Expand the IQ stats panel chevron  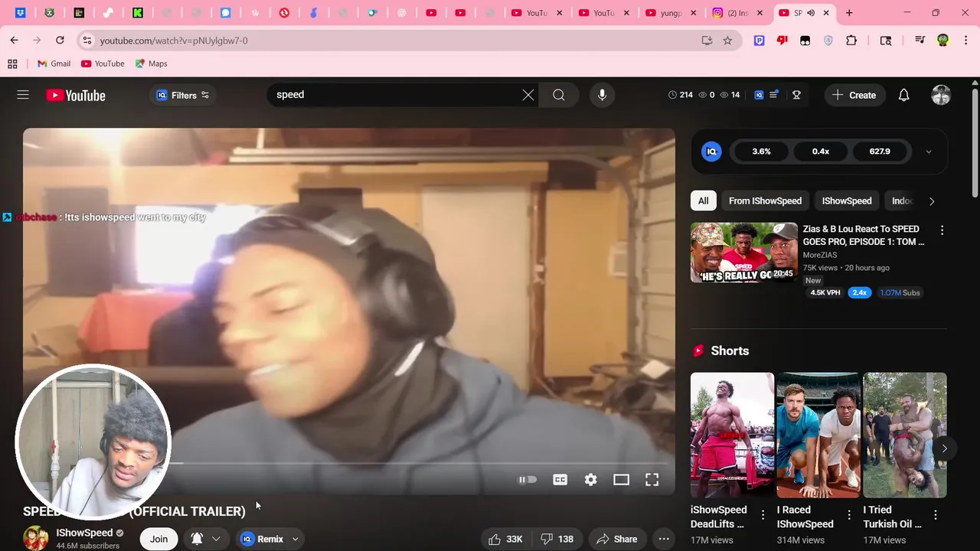point(929,152)
